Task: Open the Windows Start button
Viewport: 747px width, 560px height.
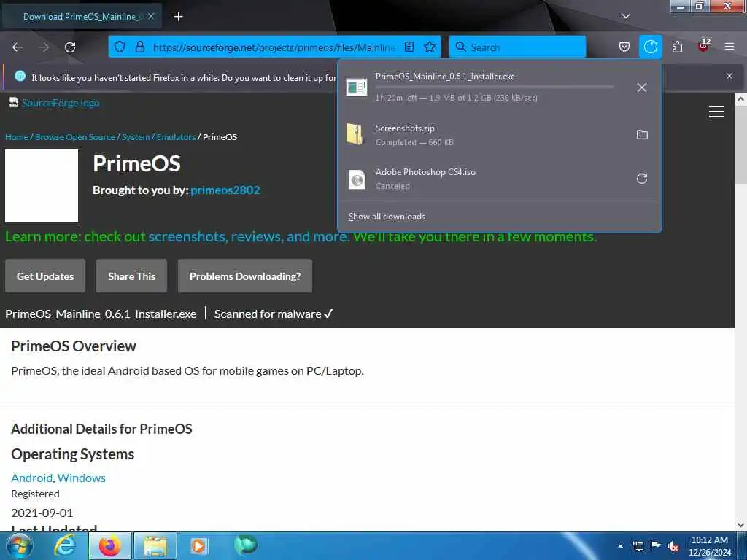Action: pyautogui.click(x=20, y=545)
